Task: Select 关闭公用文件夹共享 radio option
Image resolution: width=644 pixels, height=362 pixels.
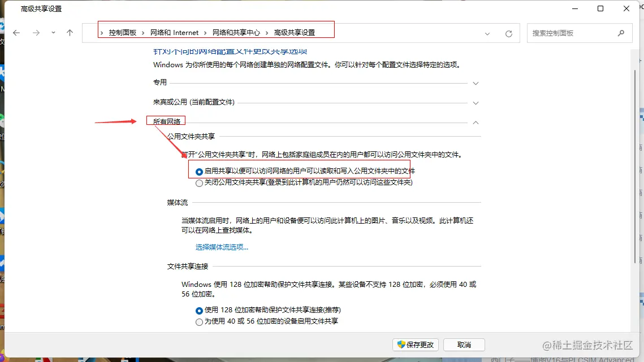Action: [199, 183]
